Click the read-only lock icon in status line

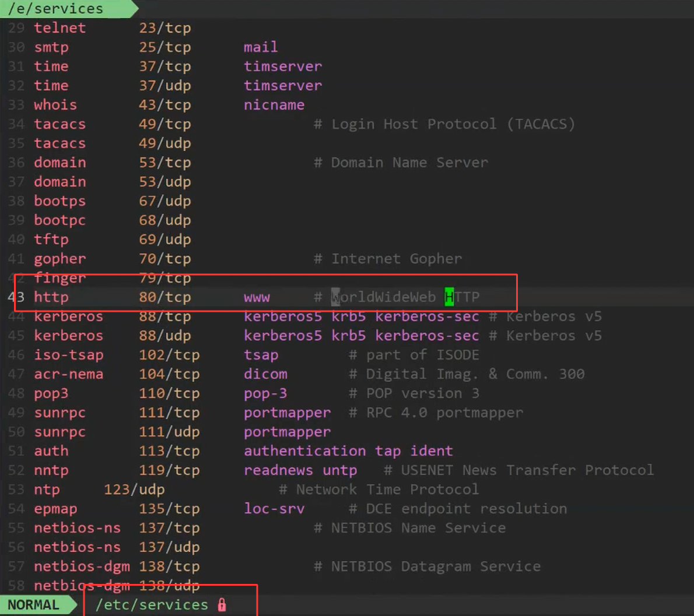coord(222,604)
